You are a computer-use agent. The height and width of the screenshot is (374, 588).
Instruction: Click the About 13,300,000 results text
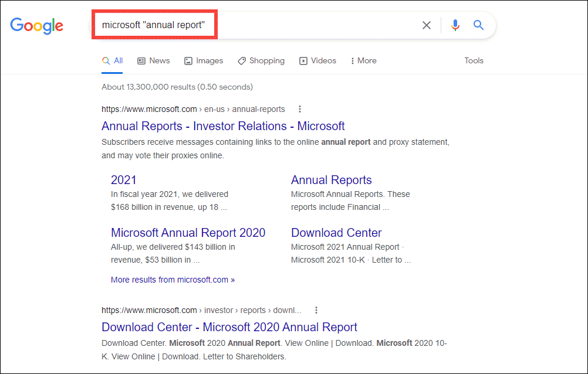[177, 87]
